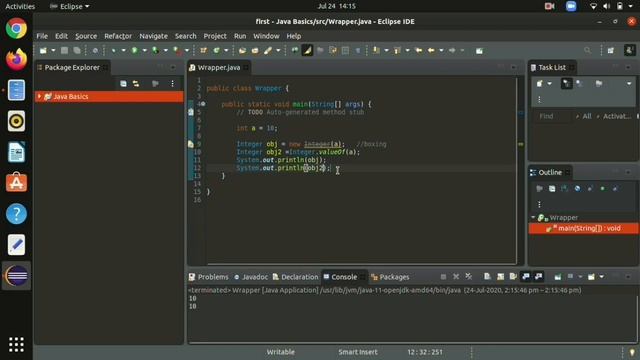Toggle Block Selection Mode icon
This screenshot has height=360, width=640.
pos(345,51)
